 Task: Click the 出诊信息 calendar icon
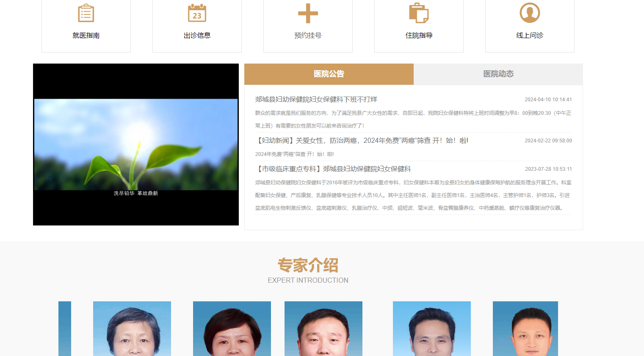[197, 13]
